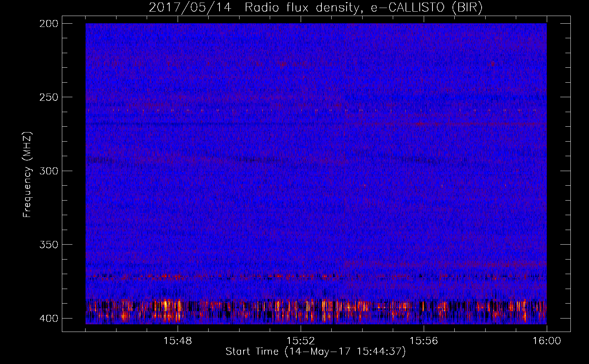This screenshot has width=589, height=364.
Task: Click the 'Frequency (MHZ)' axis label
Action: coord(27,174)
